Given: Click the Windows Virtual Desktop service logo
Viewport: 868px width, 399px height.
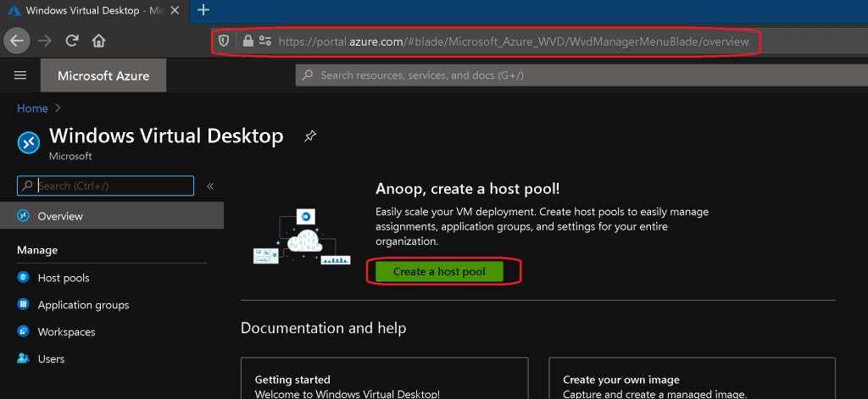Looking at the screenshot, I should tap(29, 142).
